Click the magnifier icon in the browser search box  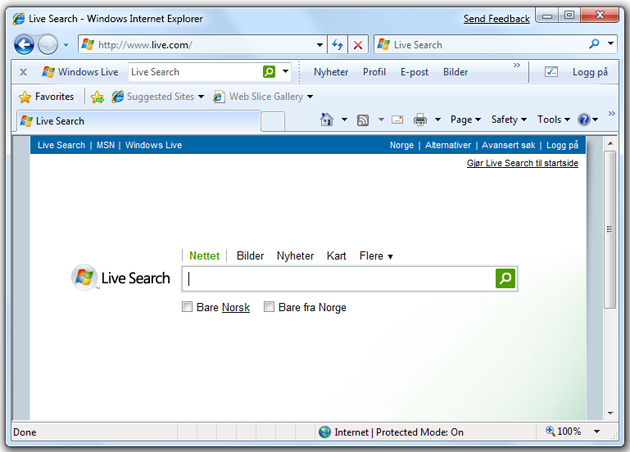pos(594,44)
